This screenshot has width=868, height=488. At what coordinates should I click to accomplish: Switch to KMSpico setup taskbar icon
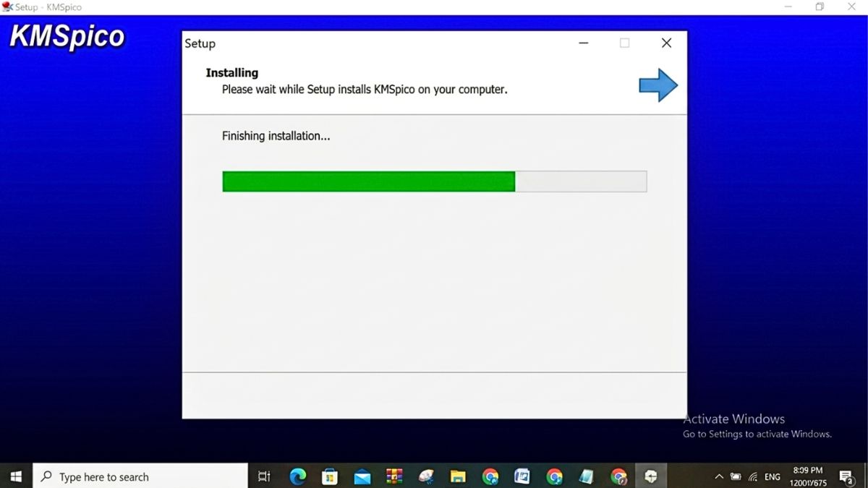(x=651, y=476)
